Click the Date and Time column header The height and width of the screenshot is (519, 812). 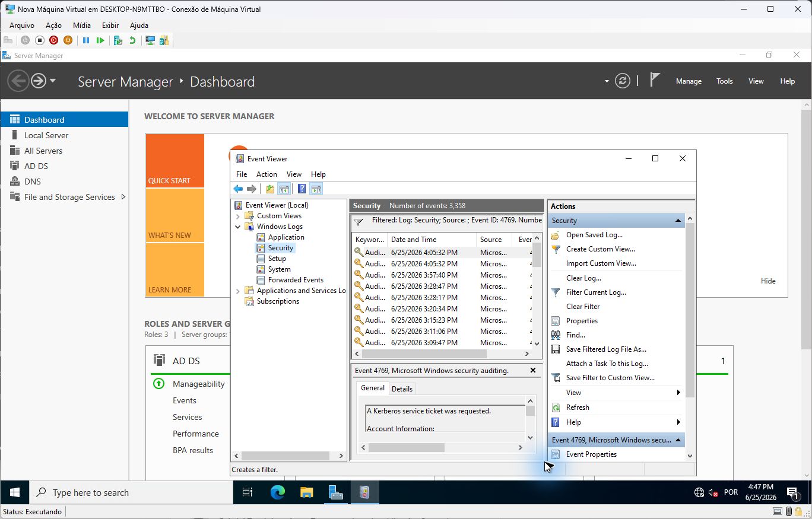[432, 240]
